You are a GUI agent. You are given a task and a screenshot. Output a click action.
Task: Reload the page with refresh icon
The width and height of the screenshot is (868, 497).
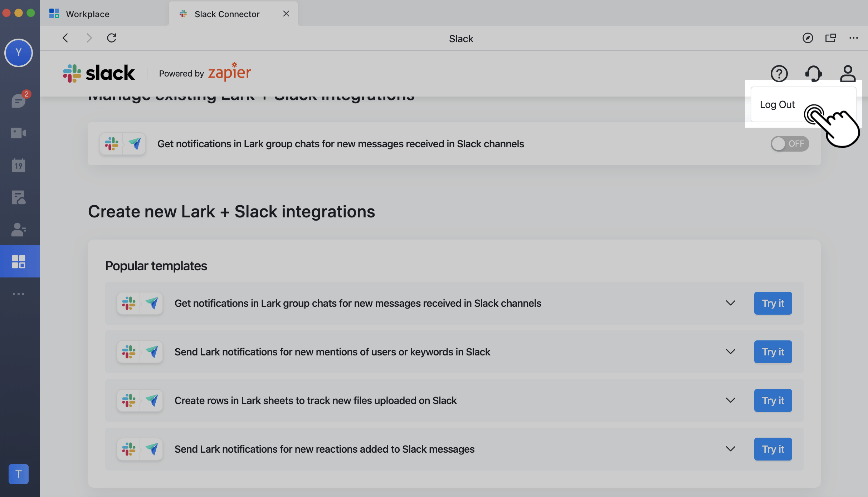[x=112, y=38]
